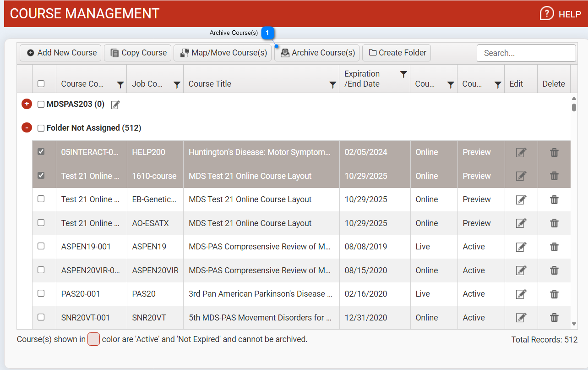Open the Course Code column filter
Screen dimensions: 588x370
point(120,84)
